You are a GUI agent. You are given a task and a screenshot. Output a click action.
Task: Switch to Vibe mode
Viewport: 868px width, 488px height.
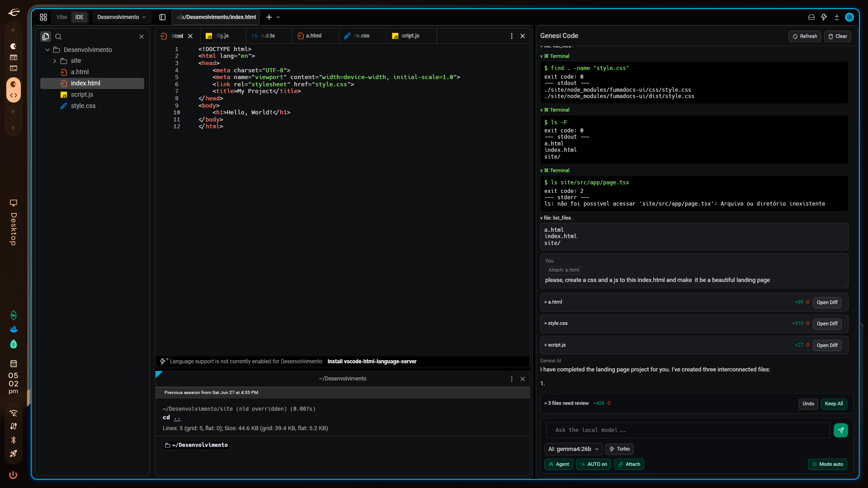click(x=62, y=17)
